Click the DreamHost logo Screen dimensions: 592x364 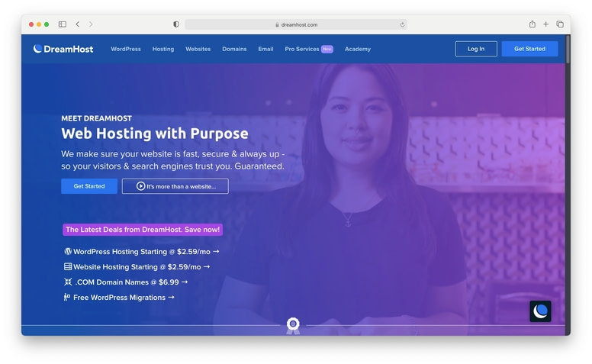pos(63,49)
